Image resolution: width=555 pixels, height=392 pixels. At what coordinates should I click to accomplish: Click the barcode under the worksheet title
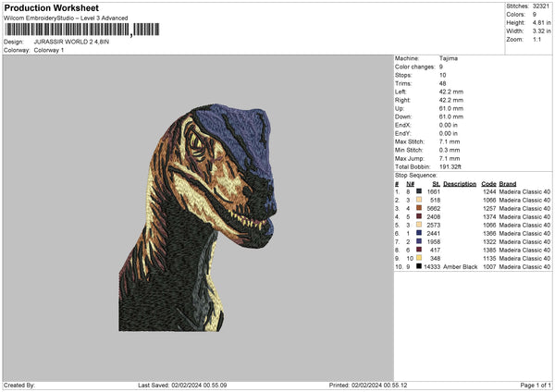(81, 30)
